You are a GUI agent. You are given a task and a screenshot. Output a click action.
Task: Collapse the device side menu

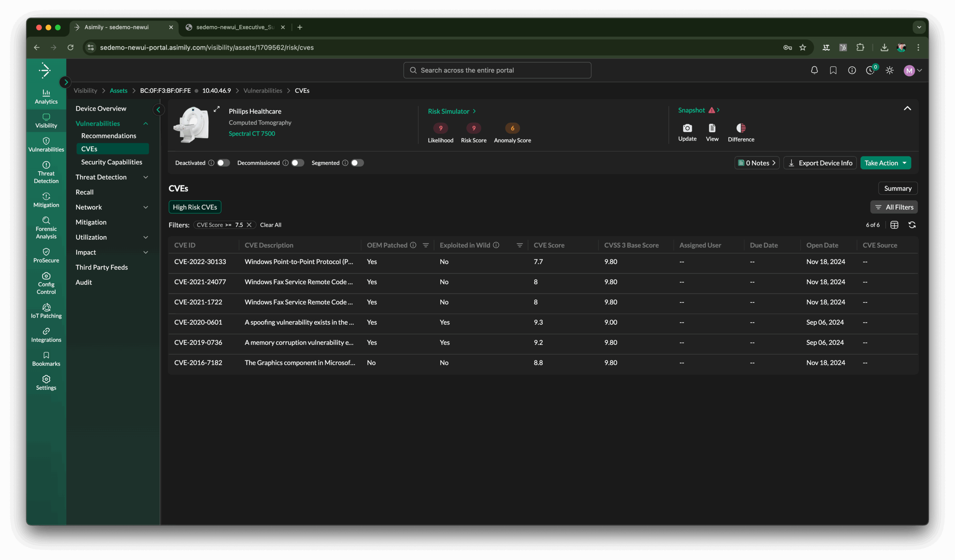(159, 110)
